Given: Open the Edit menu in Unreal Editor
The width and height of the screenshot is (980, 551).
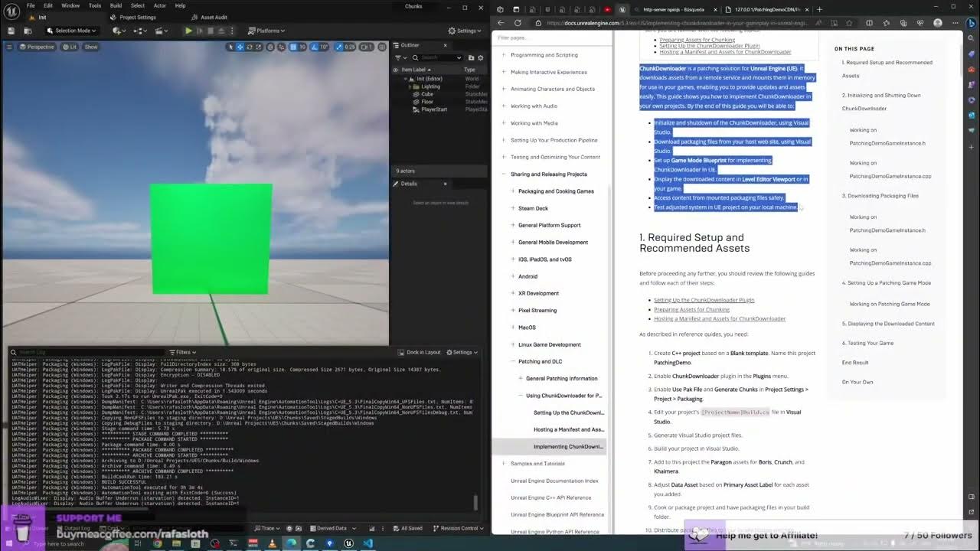Looking at the screenshot, I should point(48,5).
